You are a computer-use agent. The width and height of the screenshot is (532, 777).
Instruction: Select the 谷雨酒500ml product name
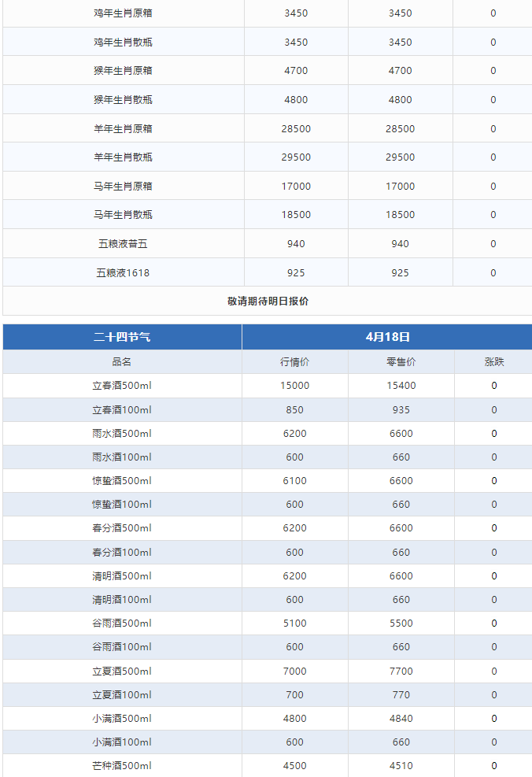[122, 623]
